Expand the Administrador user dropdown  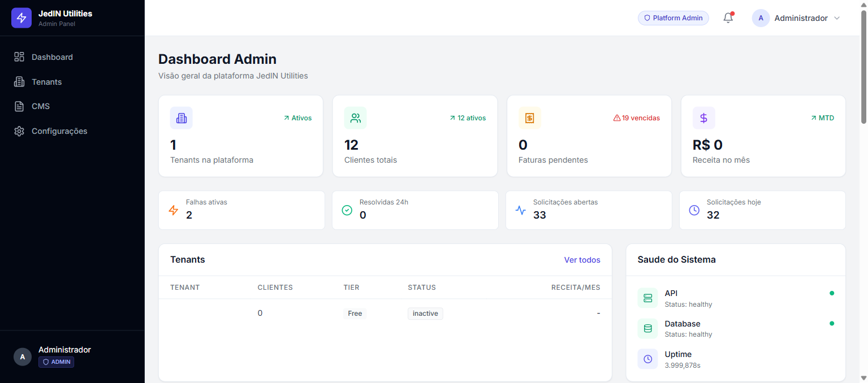(796, 18)
